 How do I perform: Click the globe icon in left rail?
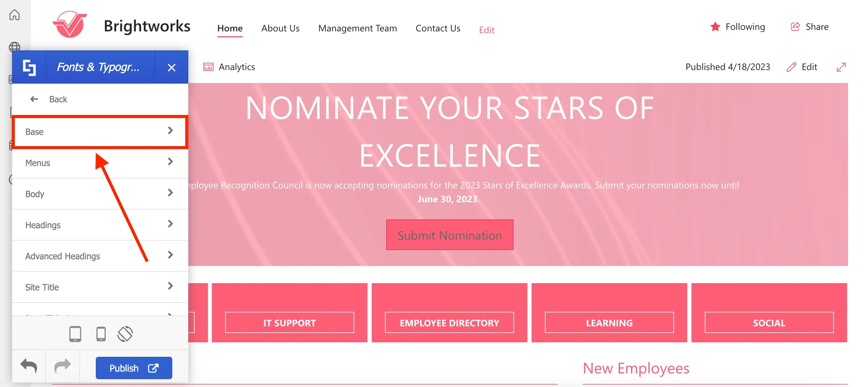[x=15, y=47]
